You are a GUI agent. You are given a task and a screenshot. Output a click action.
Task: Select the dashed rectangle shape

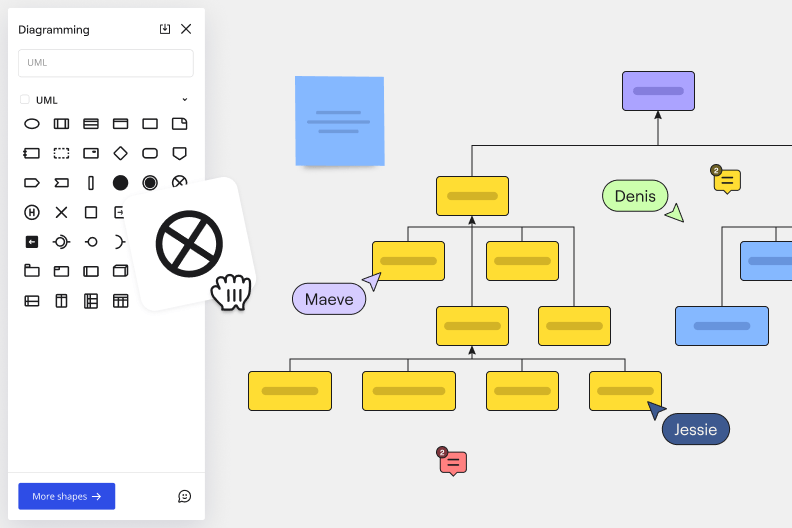click(61, 153)
